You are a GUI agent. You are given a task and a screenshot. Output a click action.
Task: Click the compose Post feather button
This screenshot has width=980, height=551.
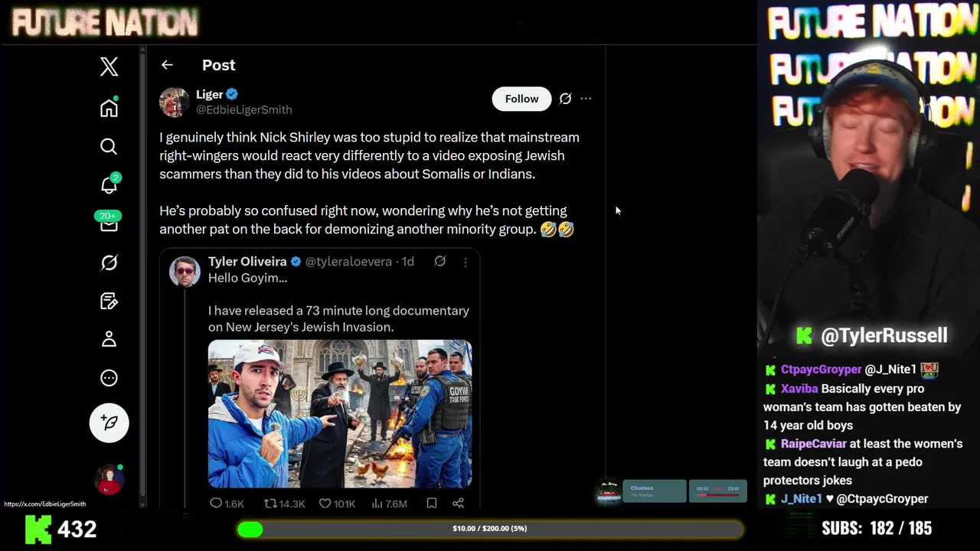pyautogui.click(x=109, y=422)
